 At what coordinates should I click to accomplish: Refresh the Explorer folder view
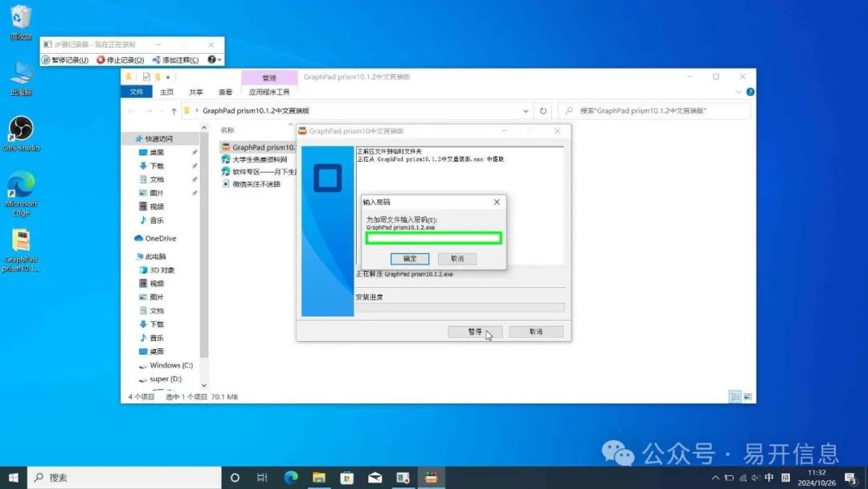543,111
